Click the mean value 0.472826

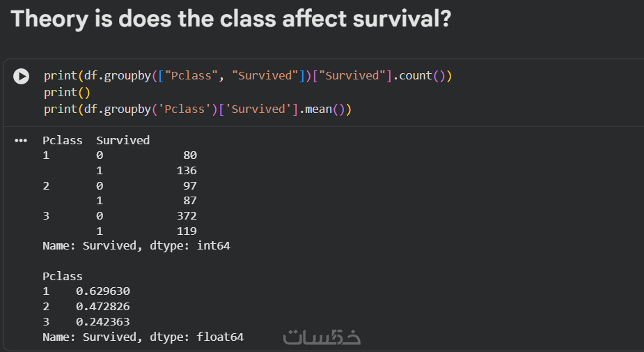click(102, 307)
